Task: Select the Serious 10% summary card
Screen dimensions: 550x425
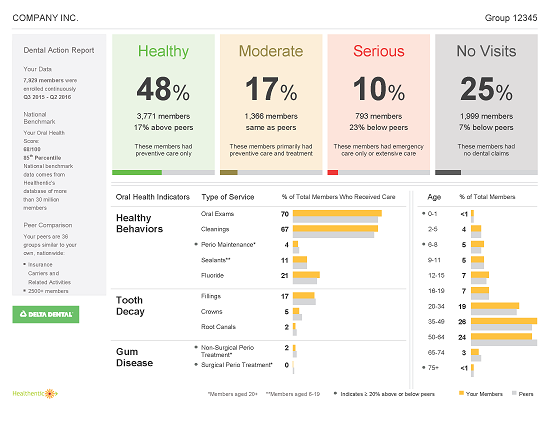Action: (379, 104)
